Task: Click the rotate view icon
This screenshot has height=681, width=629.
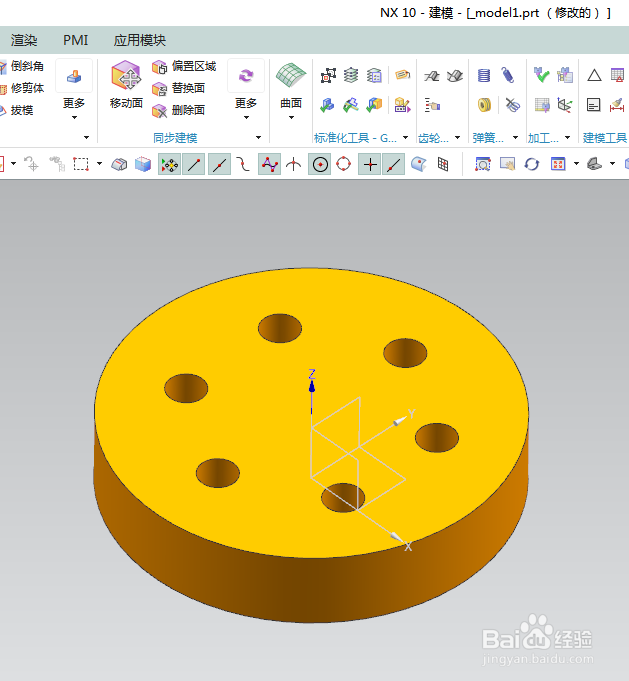Action: (x=532, y=164)
